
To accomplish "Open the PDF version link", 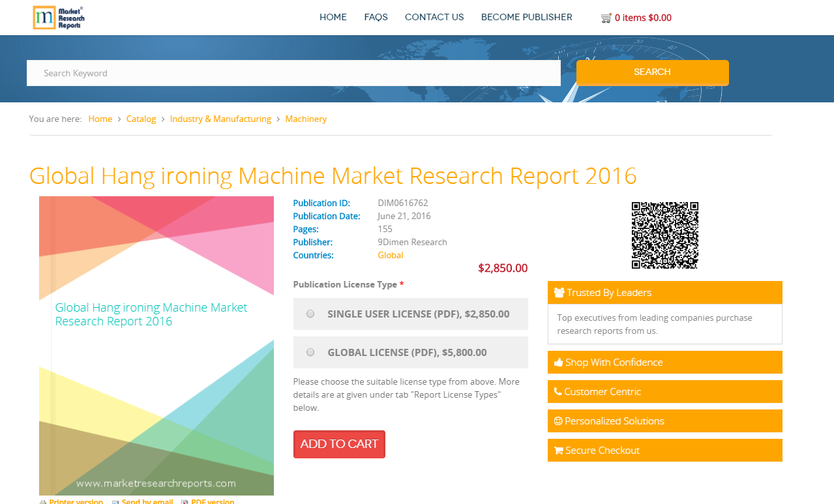I will coord(213,502).
